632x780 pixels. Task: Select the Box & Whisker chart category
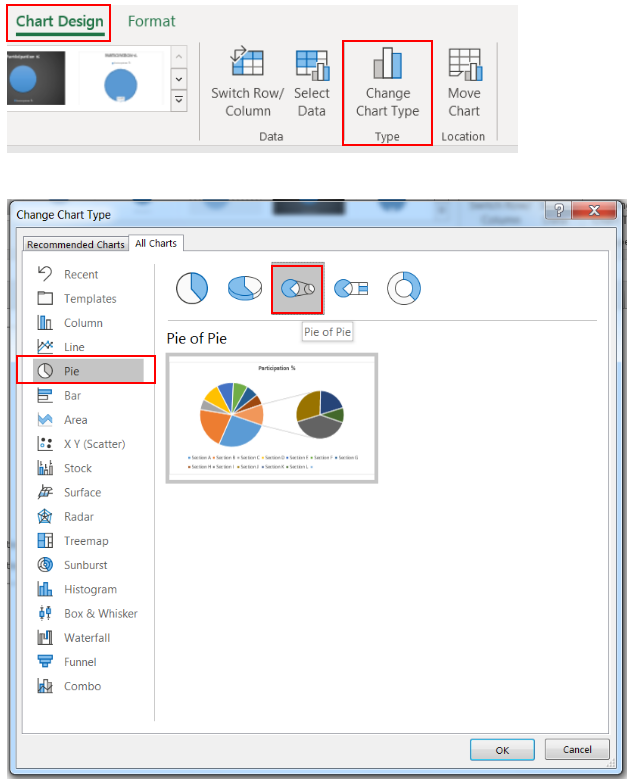pyautogui.click(x=89, y=613)
